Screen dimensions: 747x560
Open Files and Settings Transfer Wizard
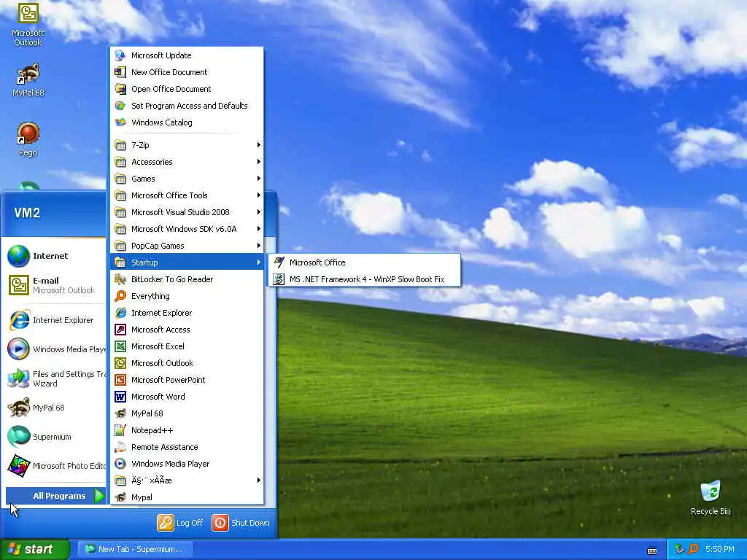(x=55, y=378)
